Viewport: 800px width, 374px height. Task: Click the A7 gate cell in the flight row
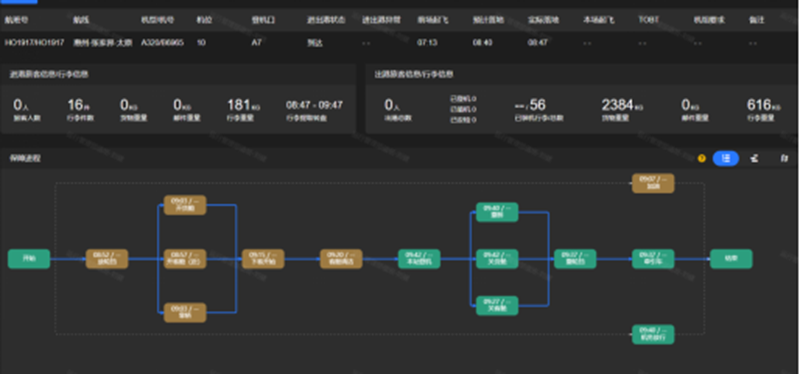tap(256, 43)
